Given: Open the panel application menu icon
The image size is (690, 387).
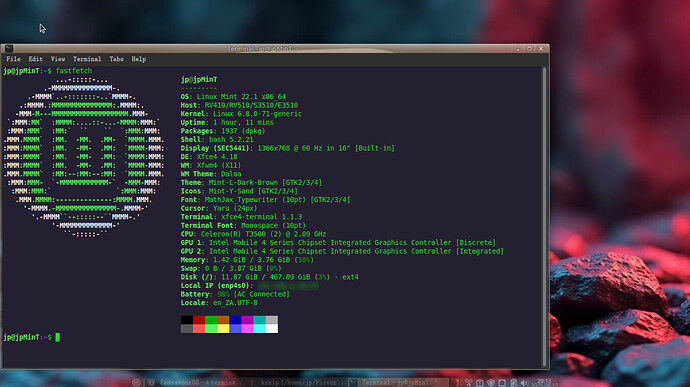Looking at the screenshot, I should click(136, 383).
